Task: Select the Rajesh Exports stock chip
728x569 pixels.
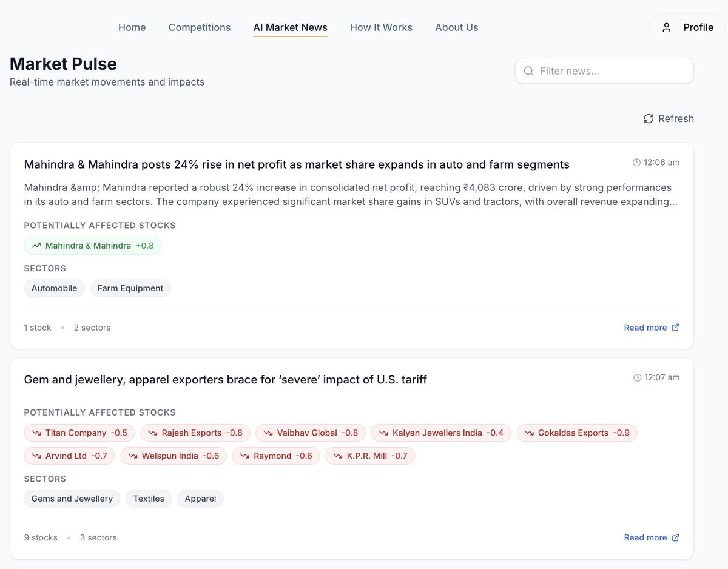Action: click(195, 433)
